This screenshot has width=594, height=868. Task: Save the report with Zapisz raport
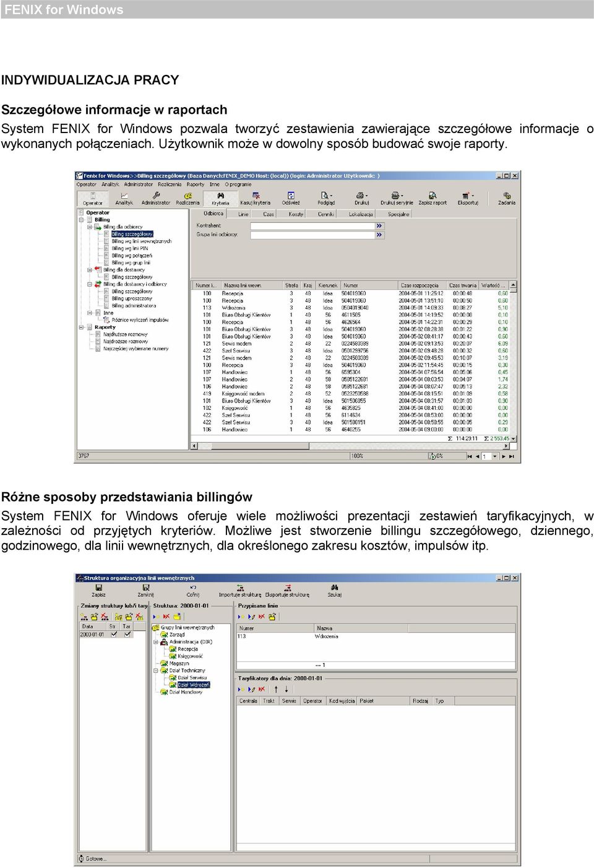pos(433,199)
